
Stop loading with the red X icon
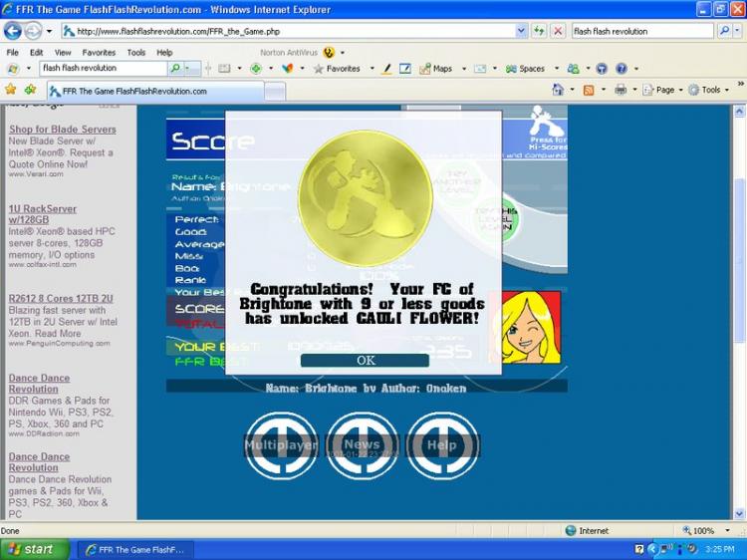point(558,31)
